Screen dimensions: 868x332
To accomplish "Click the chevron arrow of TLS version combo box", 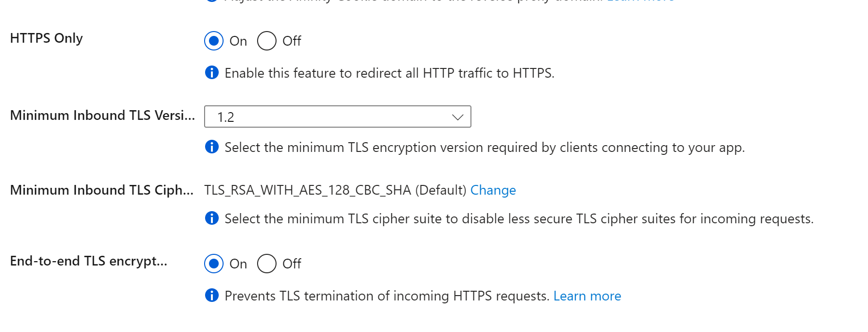I will [457, 117].
